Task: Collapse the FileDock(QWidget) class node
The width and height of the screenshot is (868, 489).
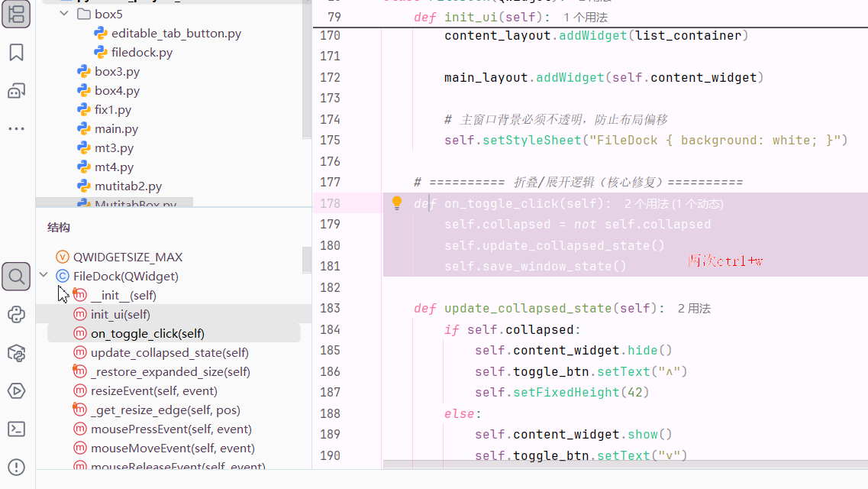Action: 44,275
